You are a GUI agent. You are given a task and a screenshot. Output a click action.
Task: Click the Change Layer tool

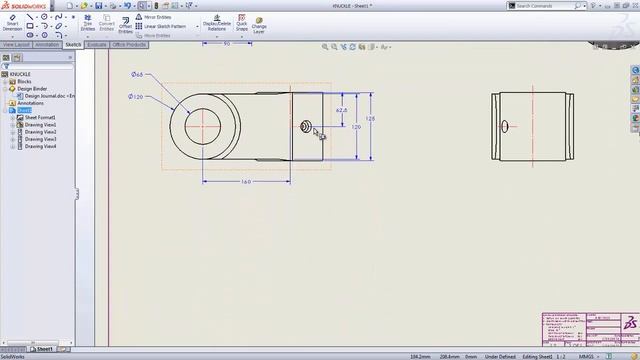259,25
